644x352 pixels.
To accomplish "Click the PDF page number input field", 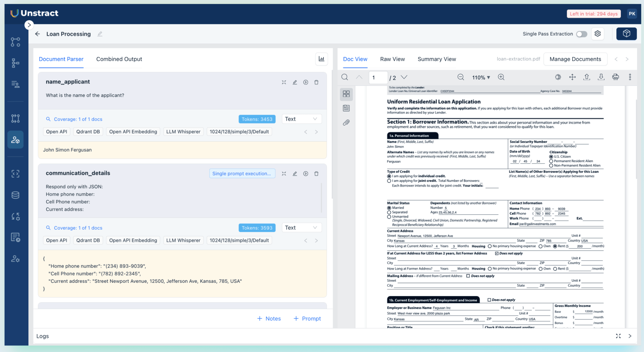I will coord(378,77).
